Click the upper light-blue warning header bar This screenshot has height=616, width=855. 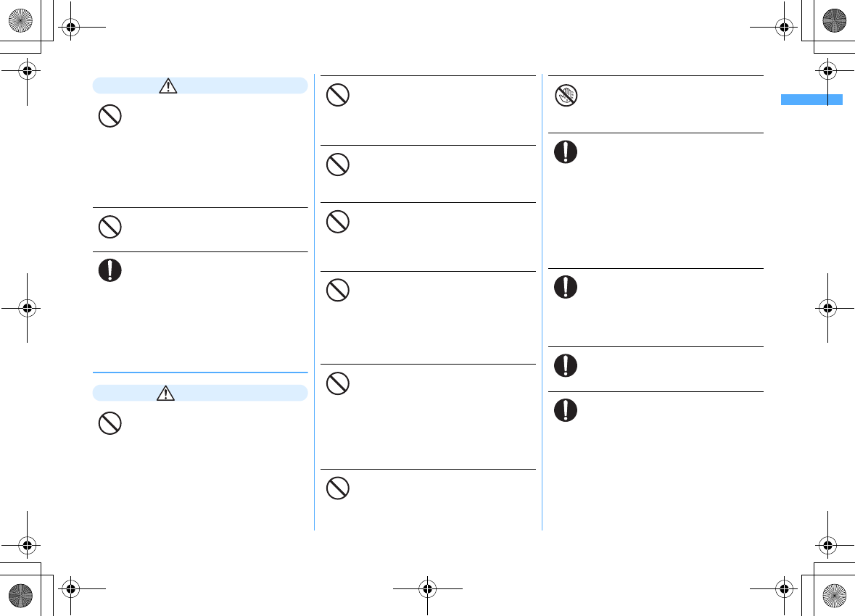(x=200, y=86)
